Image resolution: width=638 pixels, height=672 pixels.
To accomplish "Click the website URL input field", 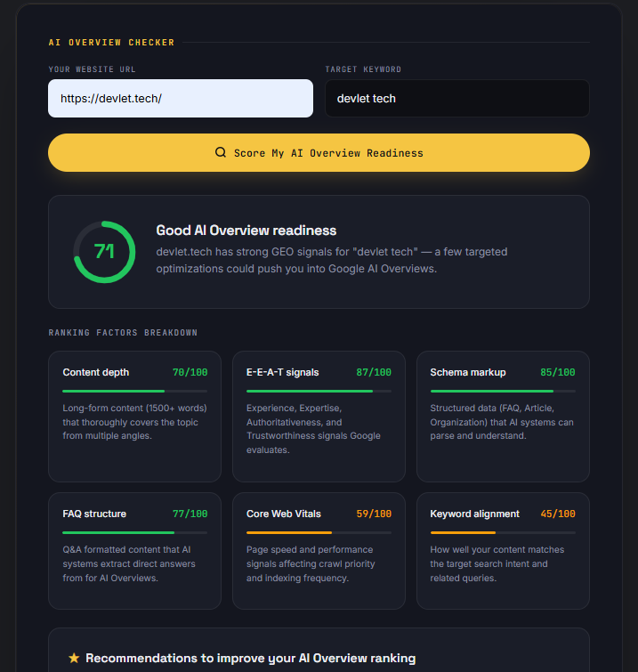I will tap(181, 98).
